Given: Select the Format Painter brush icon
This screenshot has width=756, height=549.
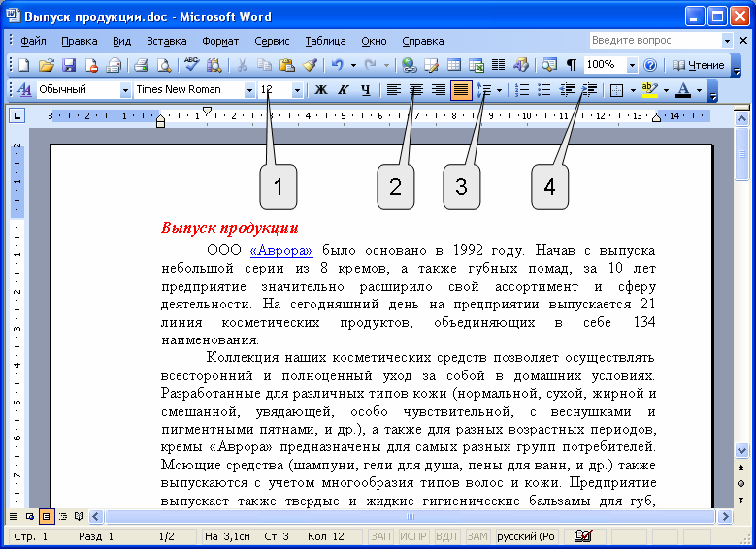Looking at the screenshot, I should tap(310, 65).
